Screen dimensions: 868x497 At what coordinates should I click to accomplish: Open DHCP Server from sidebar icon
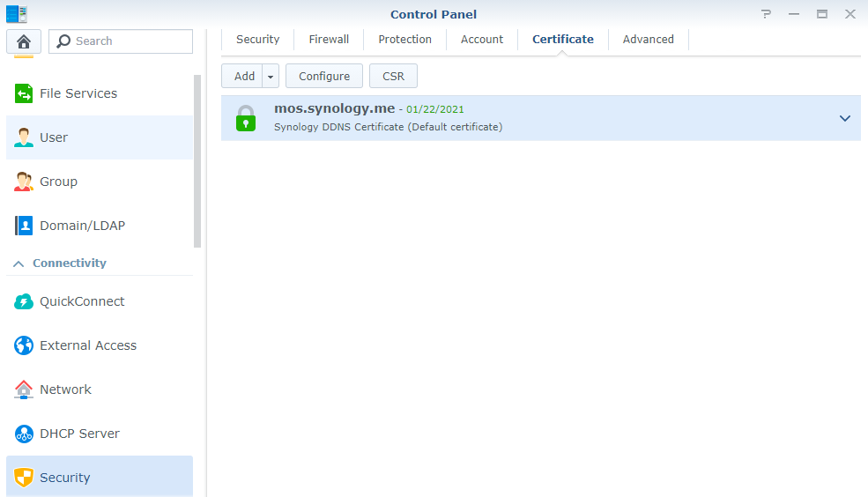pos(24,434)
